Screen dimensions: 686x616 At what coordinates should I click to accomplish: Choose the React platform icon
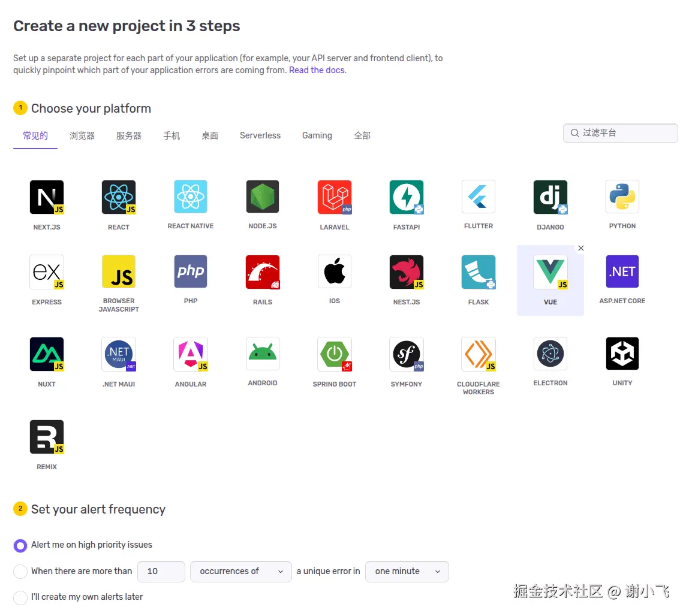click(x=119, y=197)
